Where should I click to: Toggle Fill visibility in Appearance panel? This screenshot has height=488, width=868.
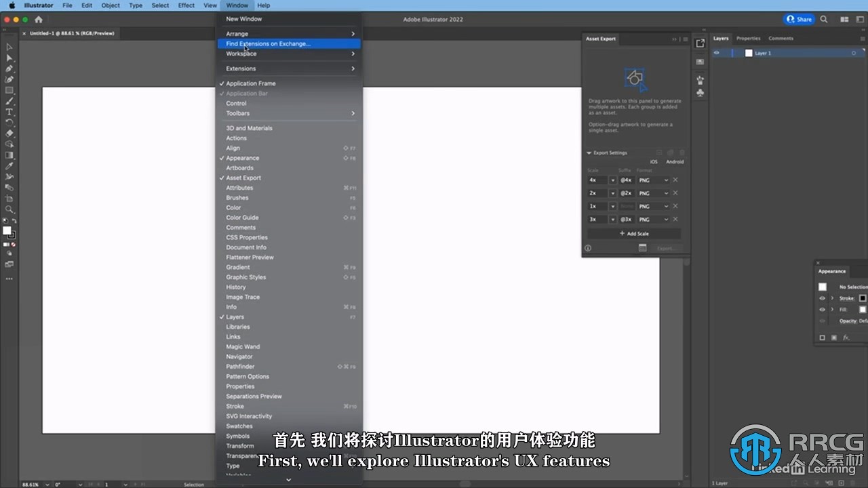(823, 310)
